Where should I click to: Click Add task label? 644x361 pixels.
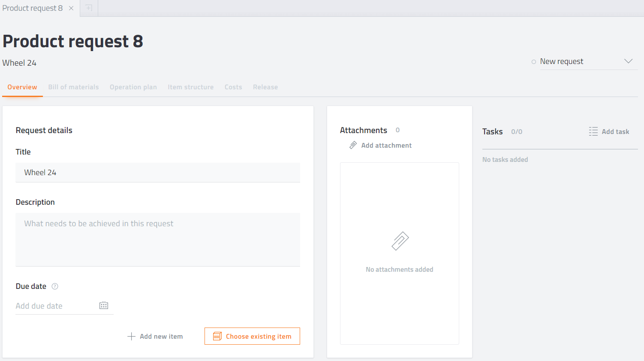[615, 132]
